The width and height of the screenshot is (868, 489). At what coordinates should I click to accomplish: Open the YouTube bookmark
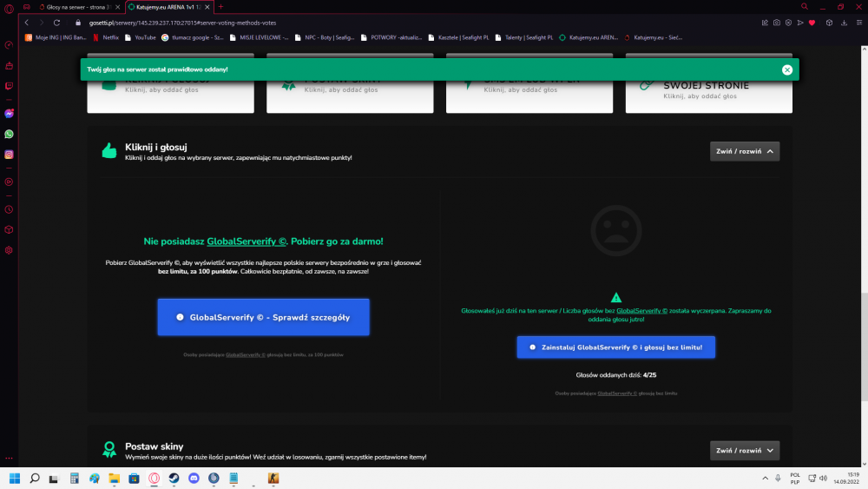140,37
